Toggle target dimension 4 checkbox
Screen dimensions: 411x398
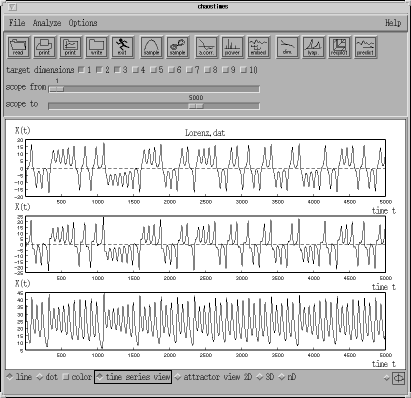click(135, 70)
